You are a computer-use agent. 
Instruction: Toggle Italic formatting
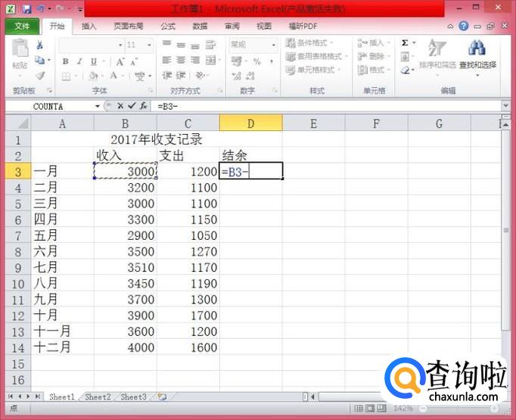tap(79, 61)
